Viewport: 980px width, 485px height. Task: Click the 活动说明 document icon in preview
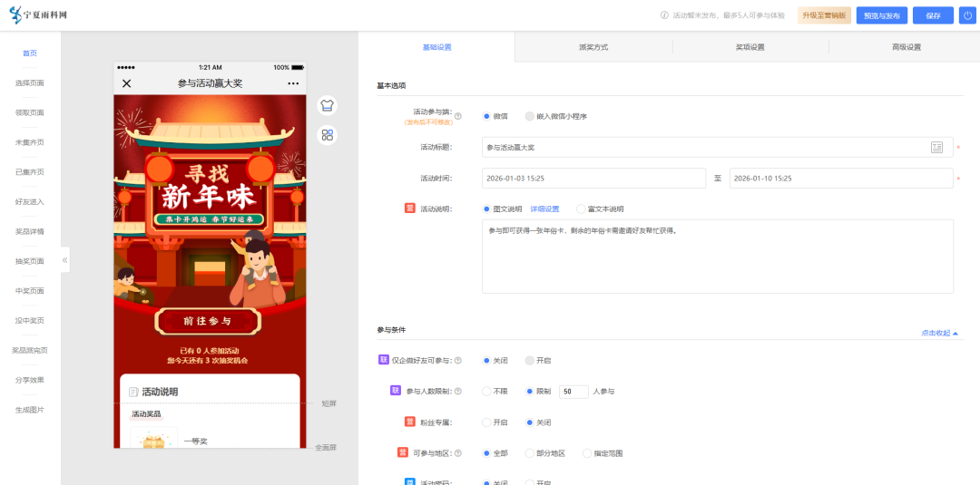[x=133, y=392]
